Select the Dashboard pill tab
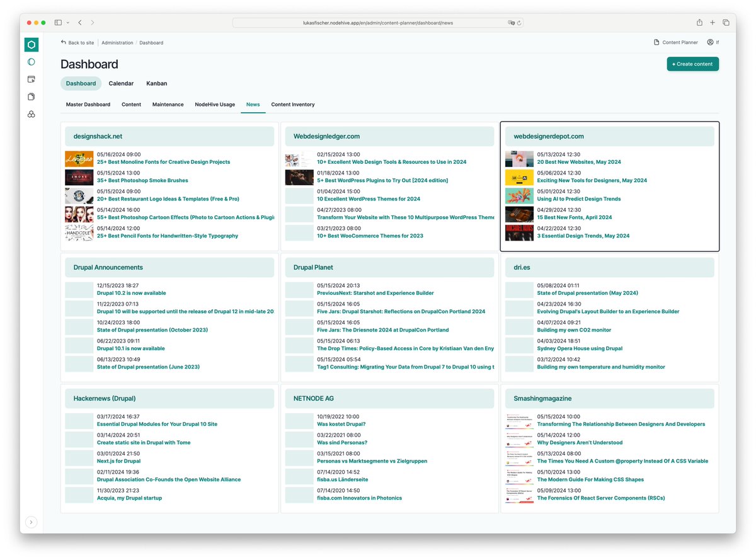756x560 pixels. point(81,83)
